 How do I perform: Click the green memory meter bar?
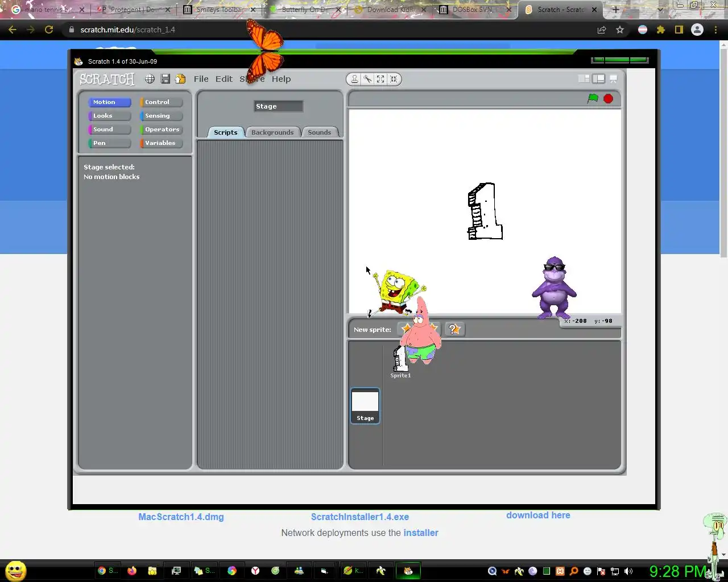pyautogui.click(x=620, y=60)
